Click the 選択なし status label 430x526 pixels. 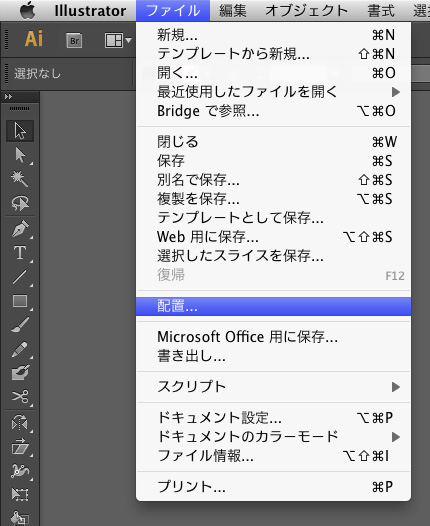tap(37, 73)
